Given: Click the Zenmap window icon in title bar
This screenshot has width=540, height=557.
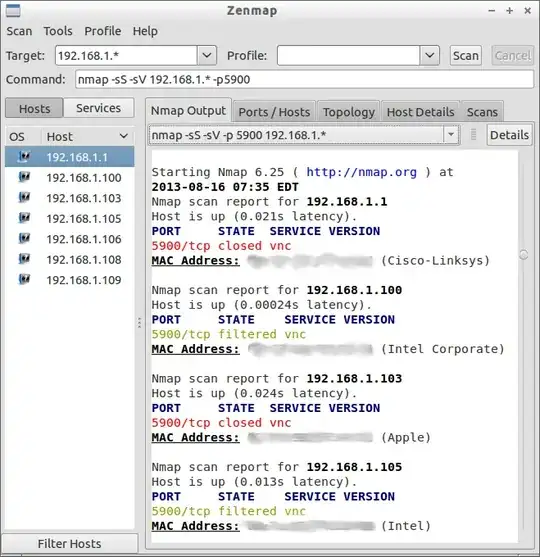Looking at the screenshot, I should (13, 11).
